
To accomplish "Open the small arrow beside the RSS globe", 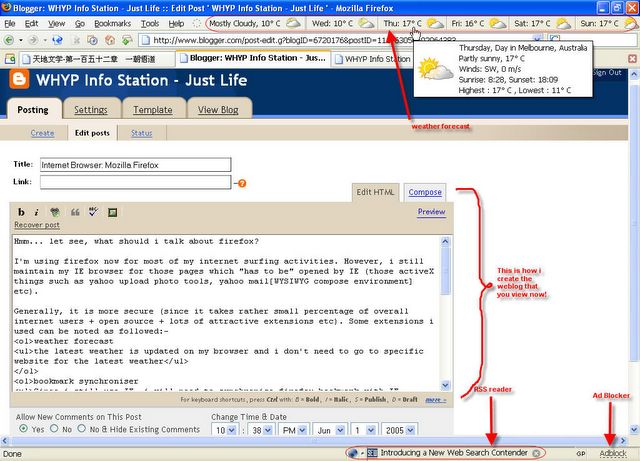I will pyautogui.click(x=362, y=453).
